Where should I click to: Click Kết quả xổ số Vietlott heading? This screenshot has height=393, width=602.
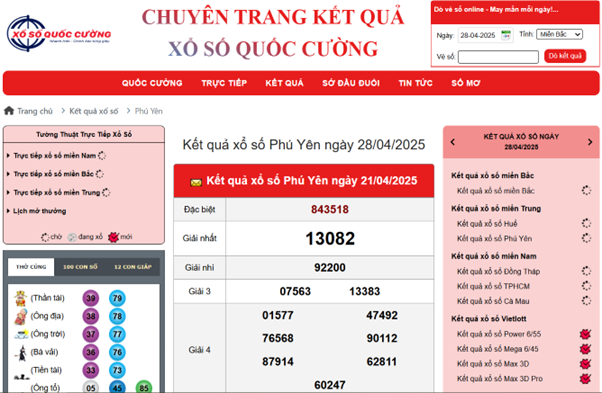point(489,319)
